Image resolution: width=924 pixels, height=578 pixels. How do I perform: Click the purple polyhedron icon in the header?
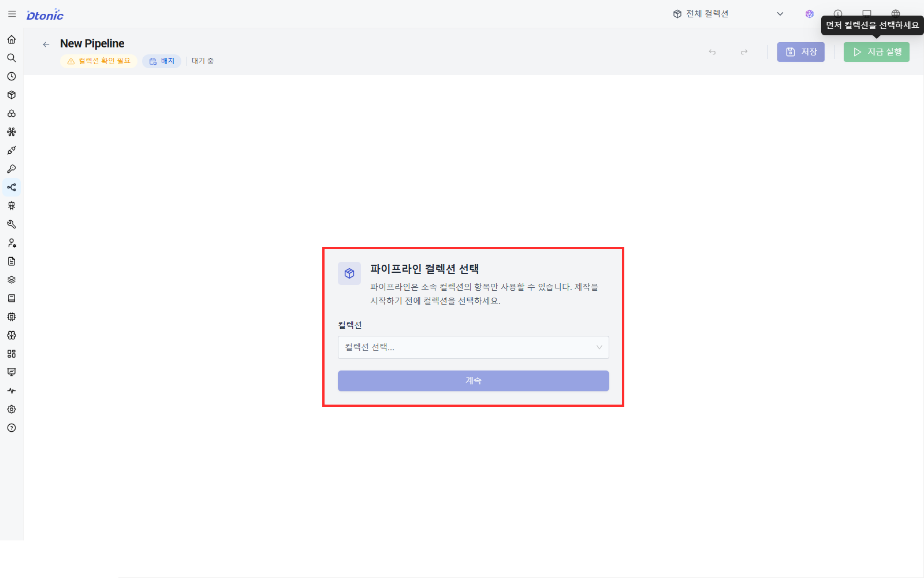click(x=810, y=14)
